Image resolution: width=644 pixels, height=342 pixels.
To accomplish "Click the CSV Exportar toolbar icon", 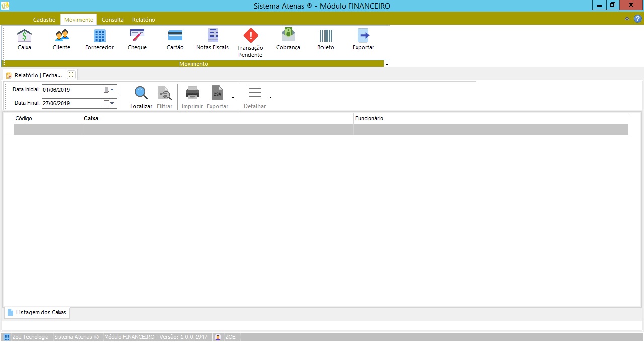I will point(217,93).
